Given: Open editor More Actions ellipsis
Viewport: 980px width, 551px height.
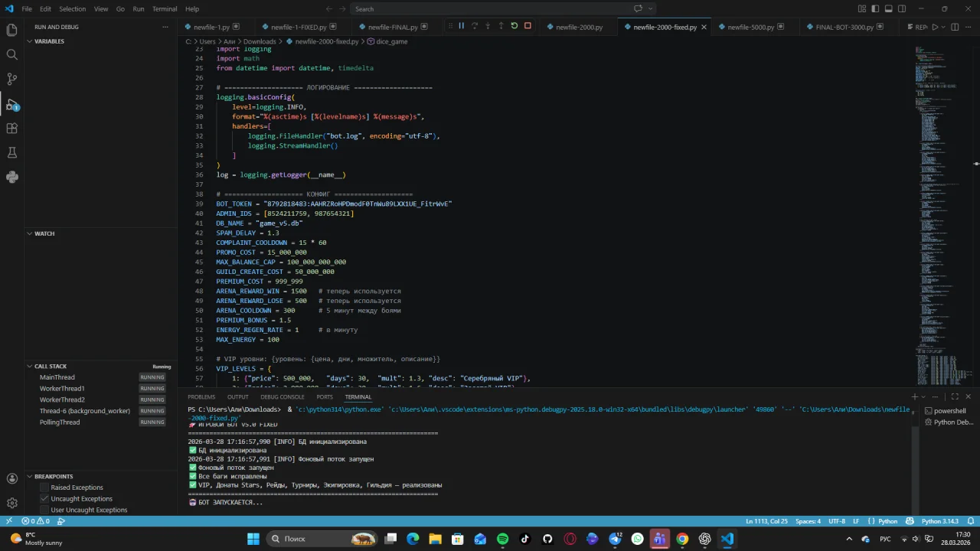Looking at the screenshot, I should click(x=968, y=27).
